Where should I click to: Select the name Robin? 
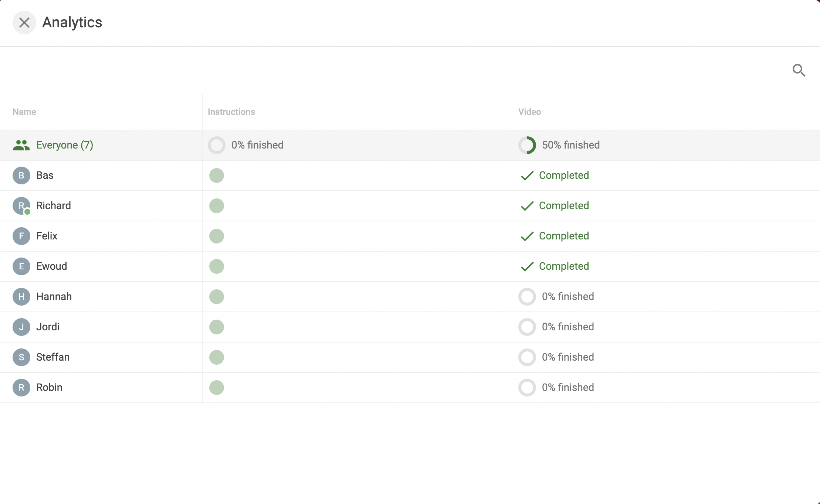click(x=49, y=388)
